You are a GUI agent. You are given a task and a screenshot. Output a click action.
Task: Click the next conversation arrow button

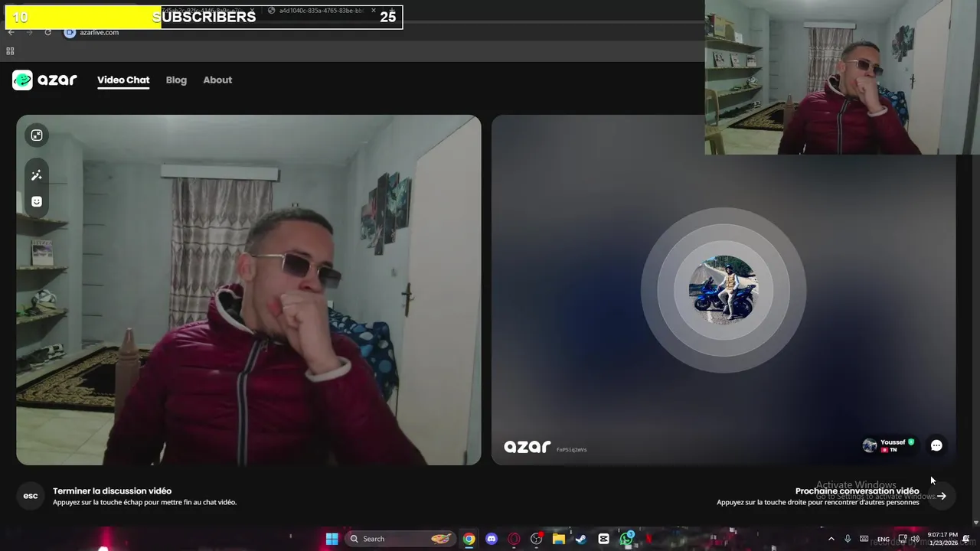tap(942, 496)
